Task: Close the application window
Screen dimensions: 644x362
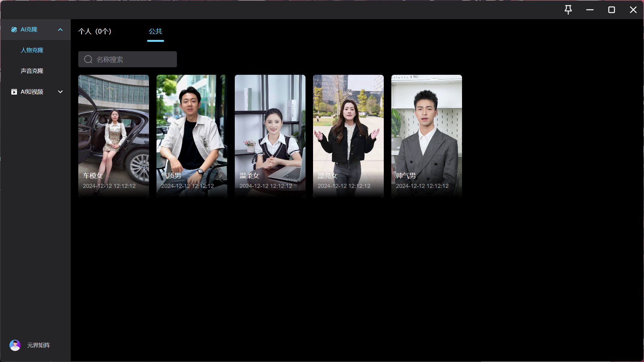Action: point(633,10)
